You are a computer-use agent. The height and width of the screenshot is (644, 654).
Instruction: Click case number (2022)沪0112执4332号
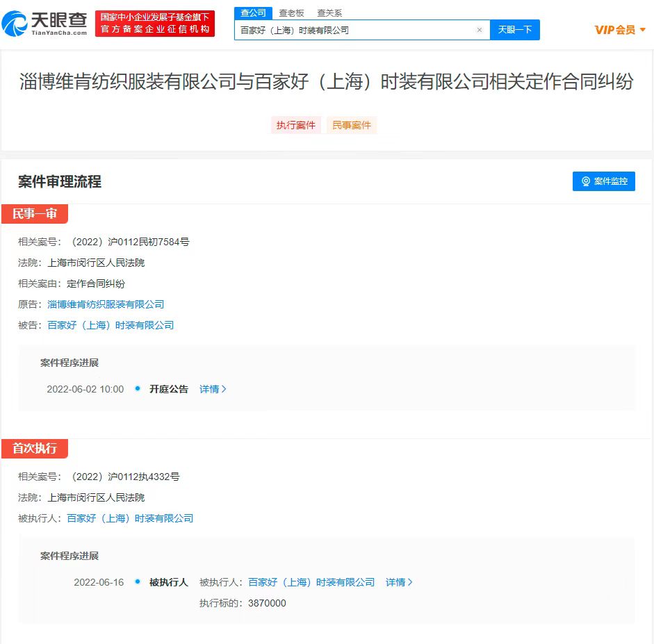pos(125,477)
